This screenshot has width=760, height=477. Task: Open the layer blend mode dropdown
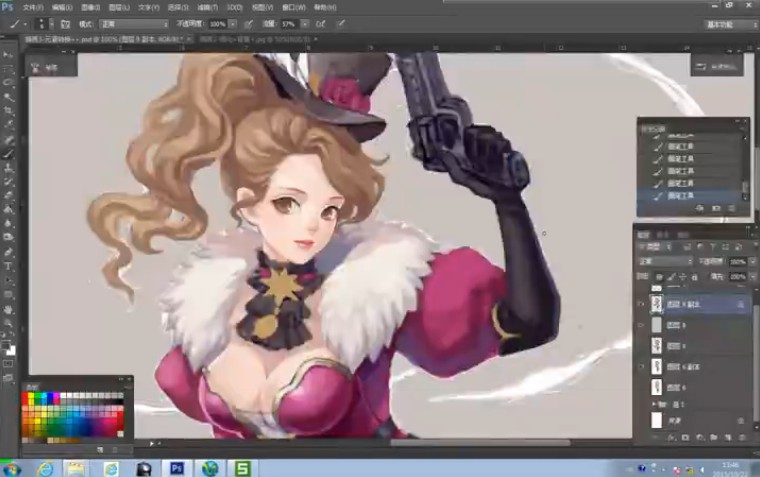click(665, 261)
